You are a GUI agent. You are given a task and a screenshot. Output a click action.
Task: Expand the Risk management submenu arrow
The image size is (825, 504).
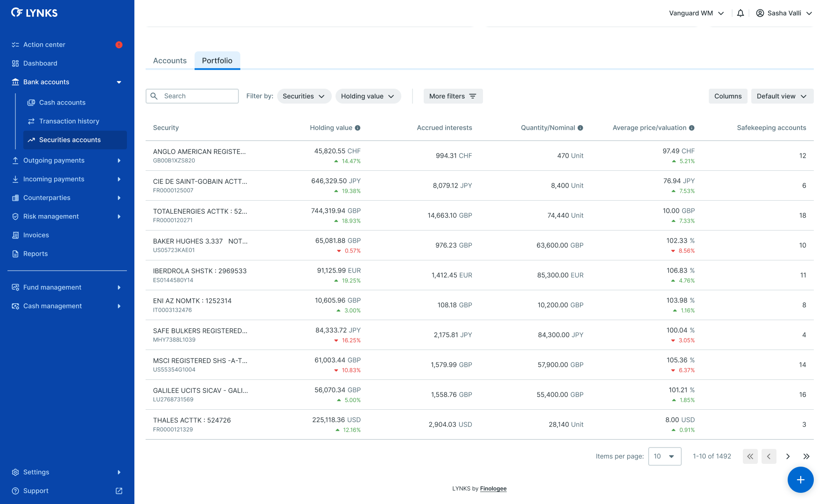click(x=119, y=217)
